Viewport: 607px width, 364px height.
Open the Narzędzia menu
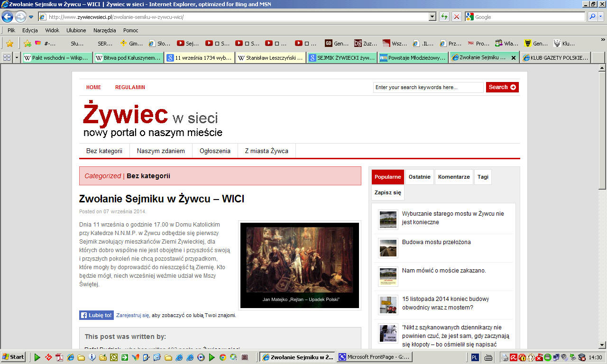[105, 30]
